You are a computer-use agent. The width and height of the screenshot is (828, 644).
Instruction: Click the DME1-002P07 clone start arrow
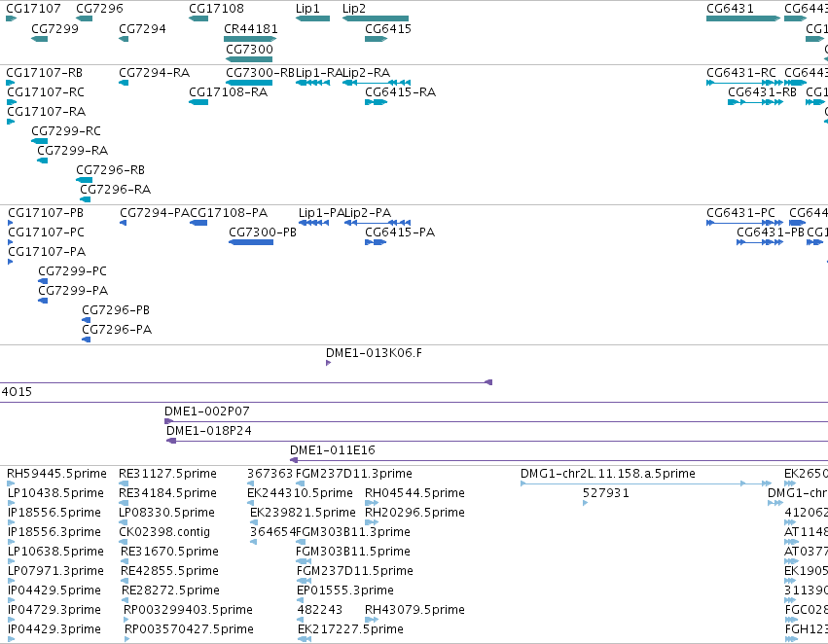[x=168, y=421]
